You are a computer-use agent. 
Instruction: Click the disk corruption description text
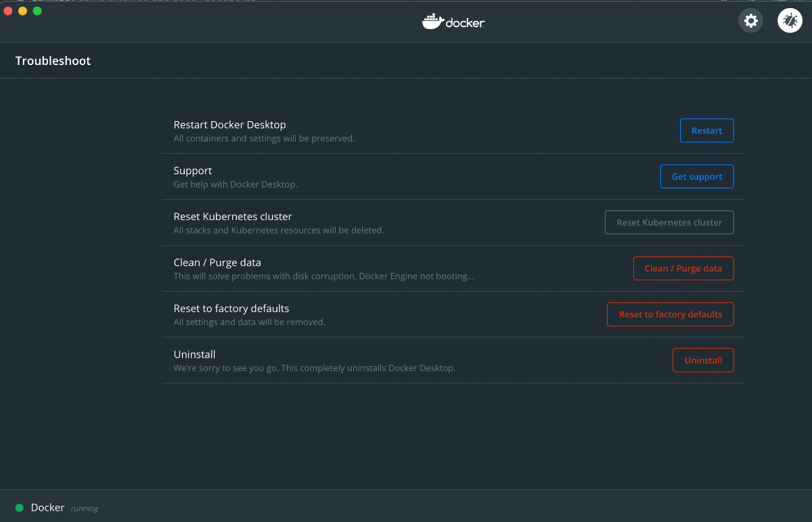324,276
